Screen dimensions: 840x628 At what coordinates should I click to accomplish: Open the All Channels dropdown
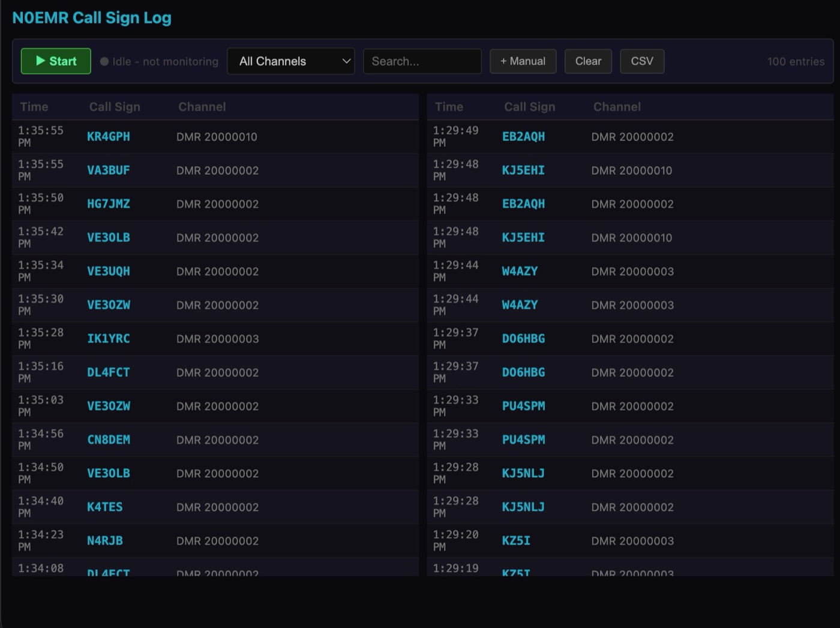(291, 61)
